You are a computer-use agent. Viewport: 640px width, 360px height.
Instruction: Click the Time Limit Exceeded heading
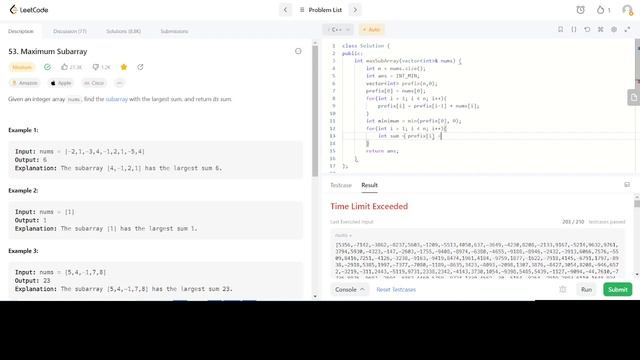tap(369, 206)
